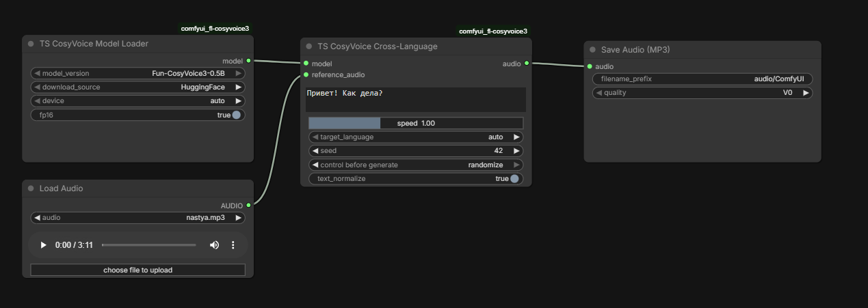Select the Save Audio (MP3) title
868x308 pixels.
click(635, 50)
